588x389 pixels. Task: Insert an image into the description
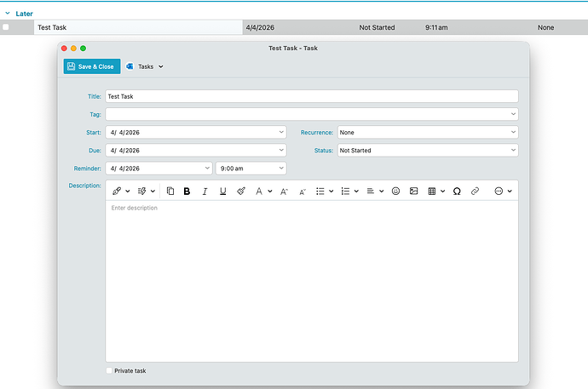click(x=413, y=192)
